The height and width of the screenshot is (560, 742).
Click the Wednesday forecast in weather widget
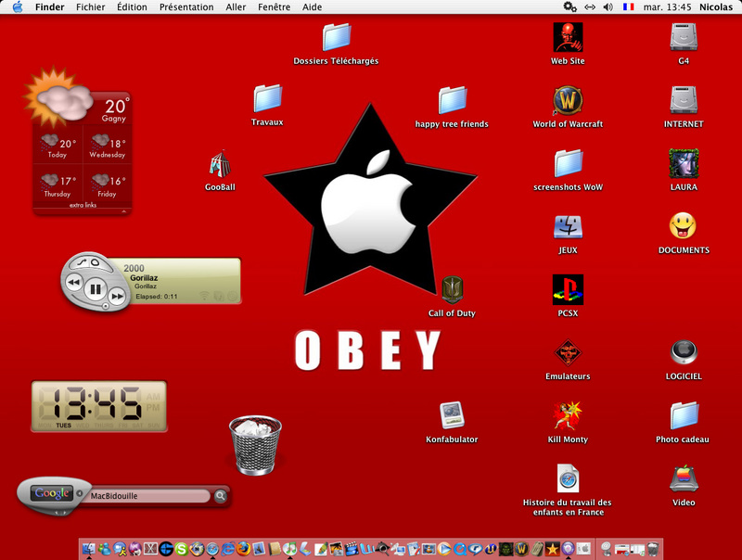tap(108, 146)
